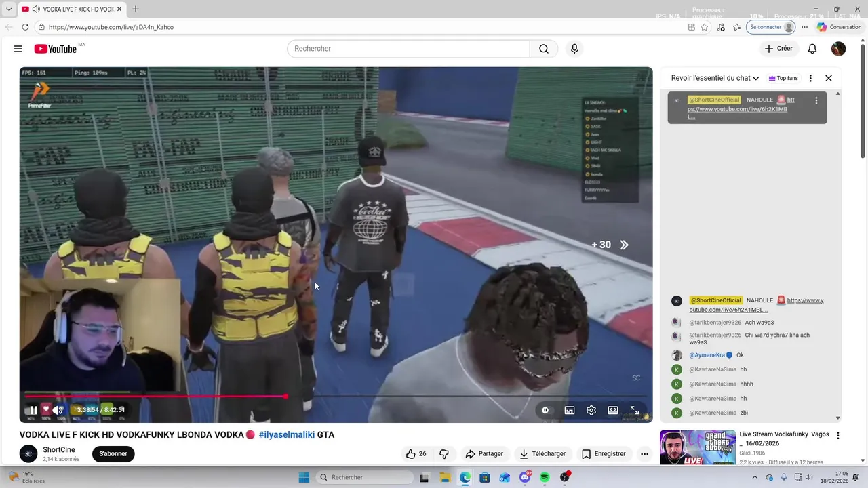Screen dimensions: 868x488
Task: Click the chat message 'Ach wa9a3'
Action: 759,323
